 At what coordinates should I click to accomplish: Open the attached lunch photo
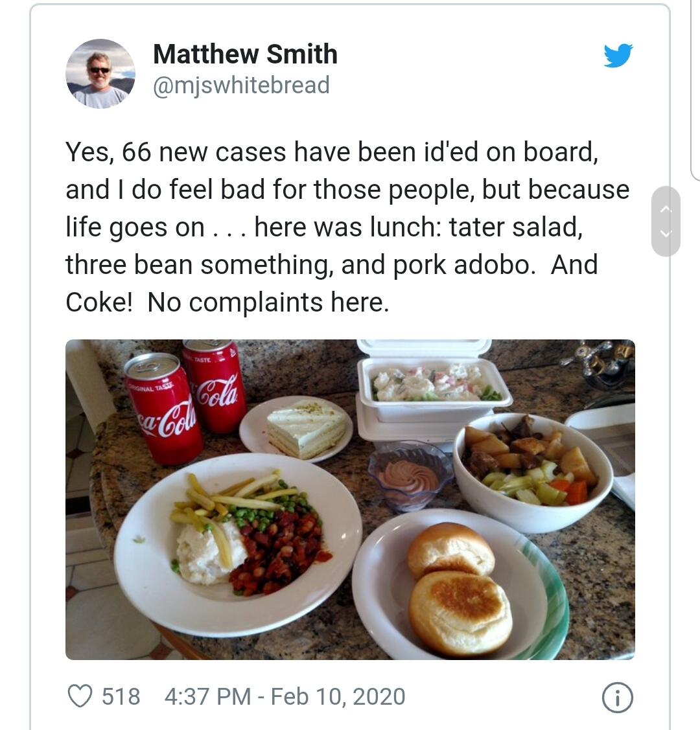(x=350, y=499)
